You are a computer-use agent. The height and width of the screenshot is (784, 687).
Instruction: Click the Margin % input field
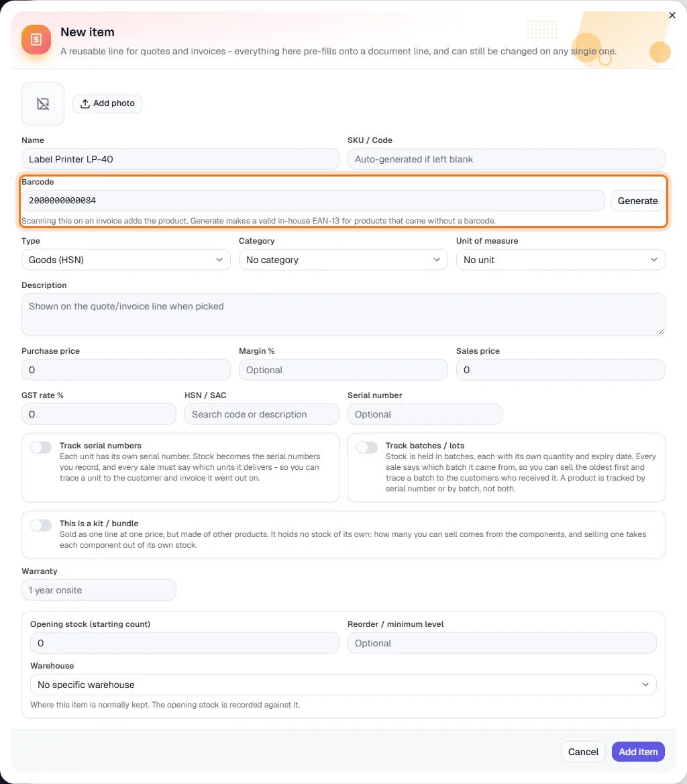coord(343,370)
